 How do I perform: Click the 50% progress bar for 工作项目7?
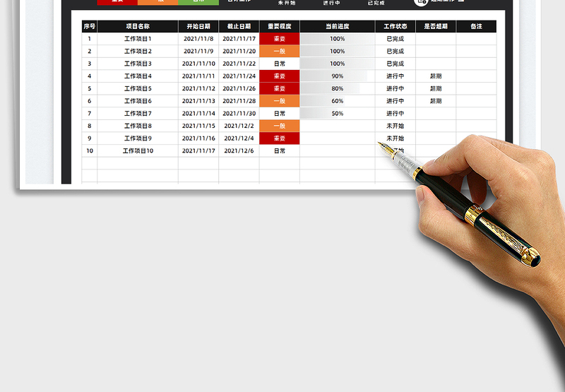click(337, 113)
